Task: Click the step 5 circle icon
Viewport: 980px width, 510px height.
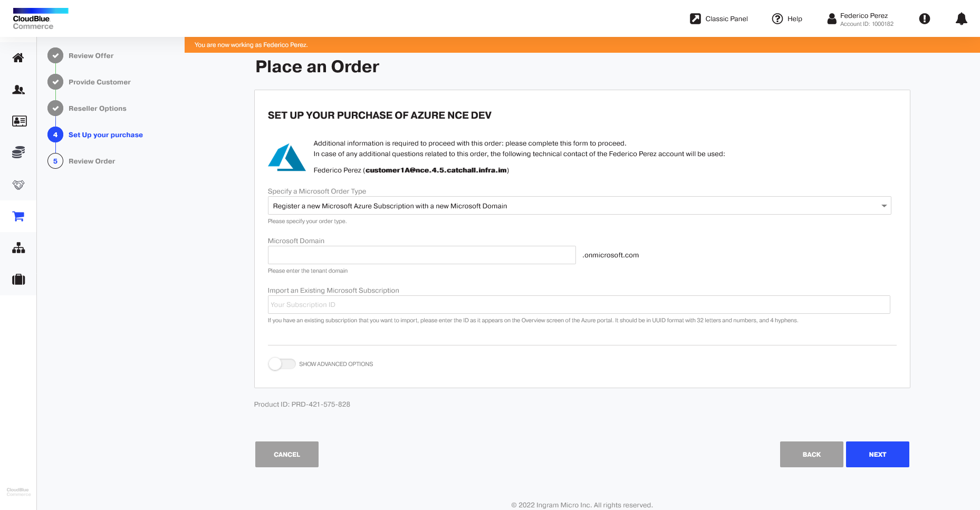Action: [55, 161]
